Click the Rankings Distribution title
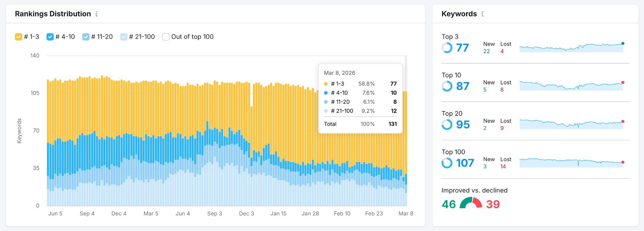The height and width of the screenshot is (231, 644). click(53, 14)
